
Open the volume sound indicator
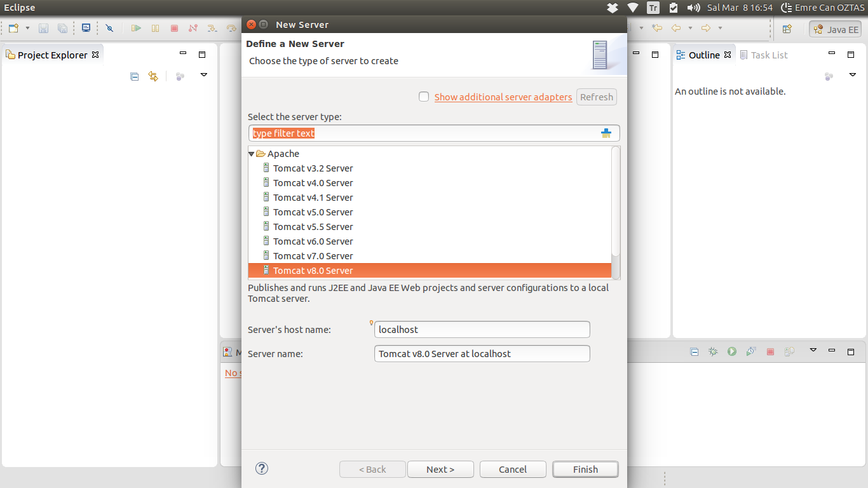[x=693, y=8]
